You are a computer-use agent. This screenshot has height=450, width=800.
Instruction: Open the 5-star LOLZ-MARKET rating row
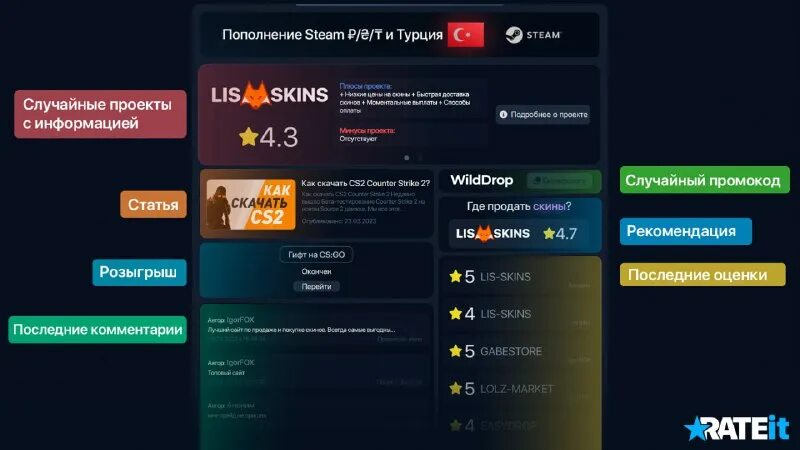[x=519, y=389]
